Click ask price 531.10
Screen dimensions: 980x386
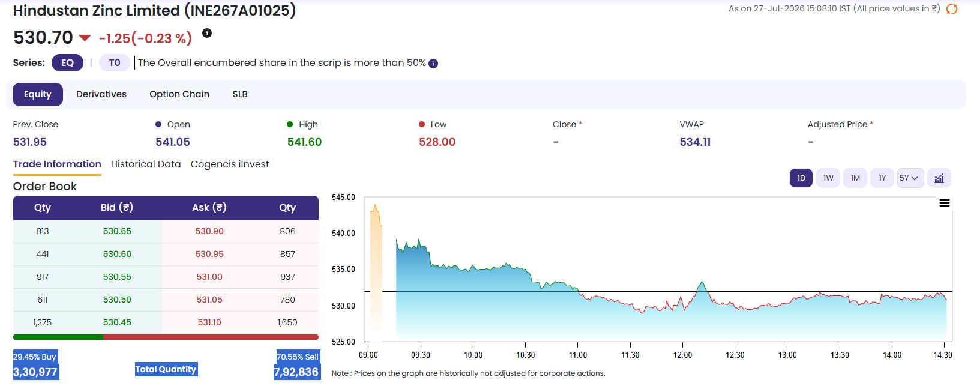tap(209, 322)
